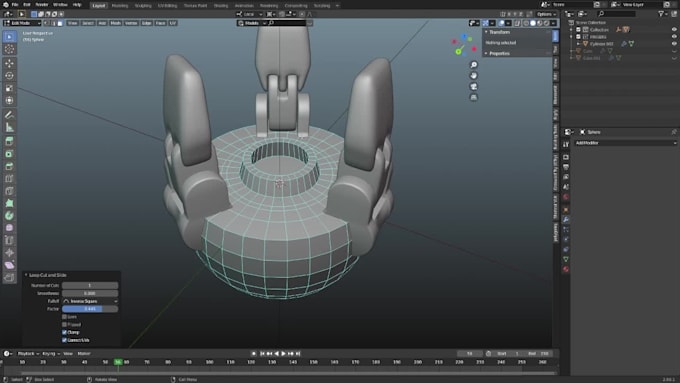Viewport: 680px width, 383px height.
Task: Select the Inset Faces tool
Action: click(10, 154)
